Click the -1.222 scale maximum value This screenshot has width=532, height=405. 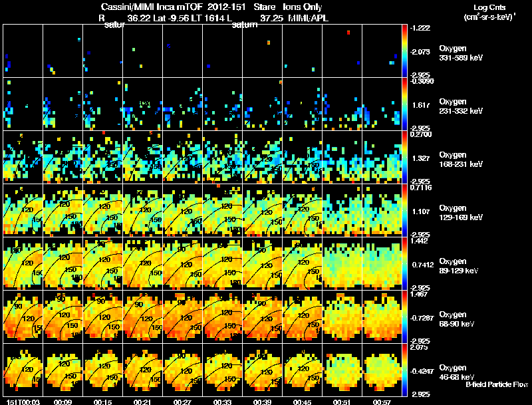(x=420, y=28)
